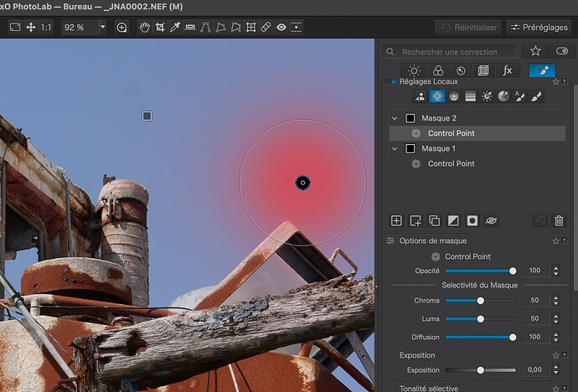Delete selected mask with trash icon
Viewport: 578px width, 392px height.
coord(560,220)
